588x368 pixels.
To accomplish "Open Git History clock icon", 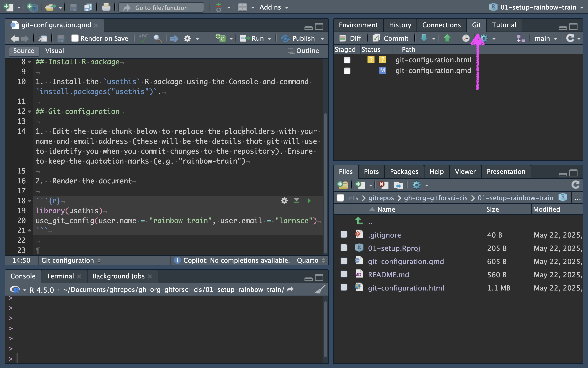I will pos(465,38).
